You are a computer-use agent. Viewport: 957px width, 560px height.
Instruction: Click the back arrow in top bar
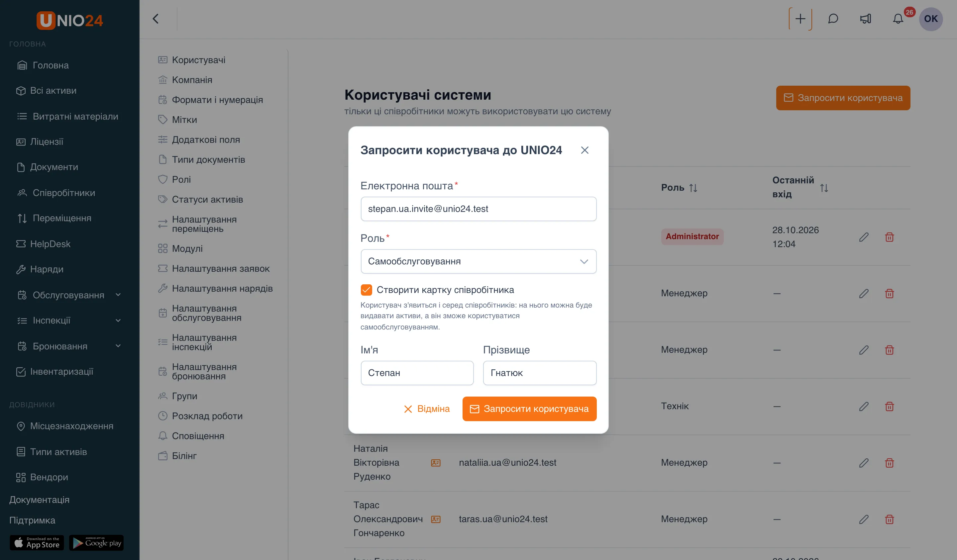(156, 19)
